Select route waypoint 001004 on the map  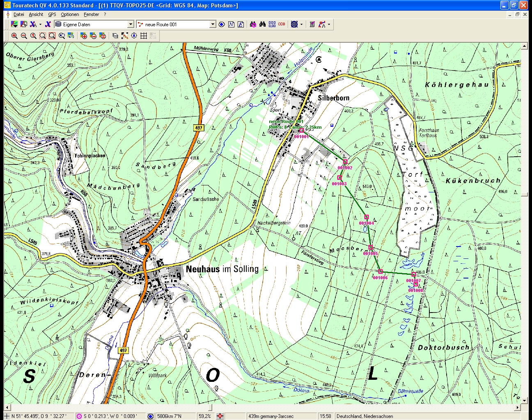click(x=367, y=217)
